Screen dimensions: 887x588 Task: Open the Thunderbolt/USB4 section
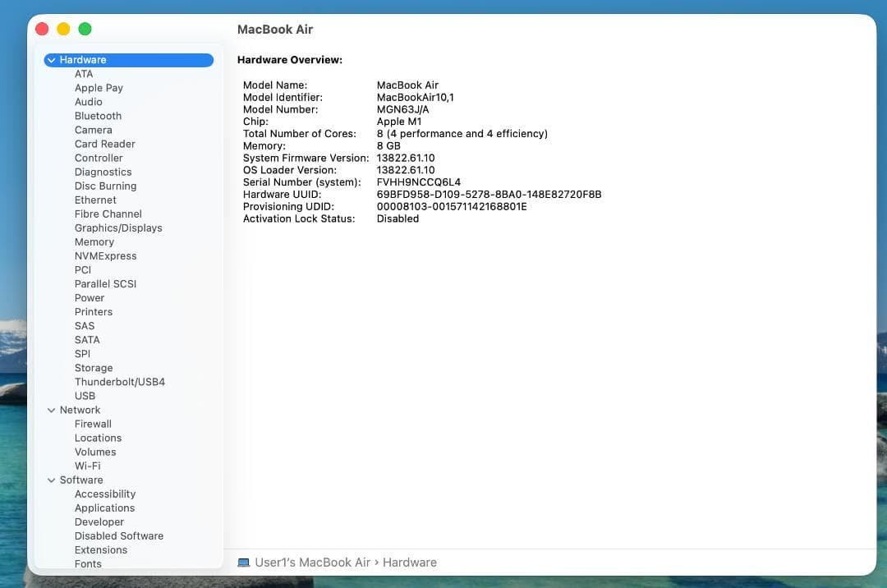[120, 382]
